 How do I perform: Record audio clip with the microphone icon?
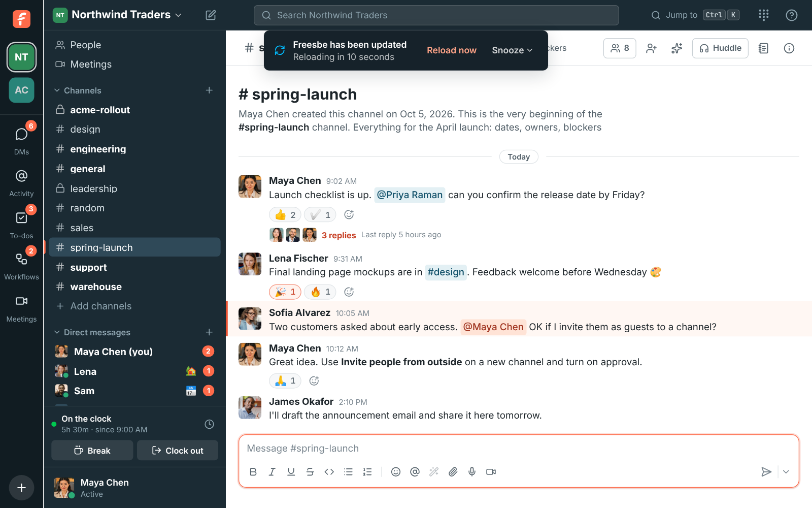pos(472,472)
